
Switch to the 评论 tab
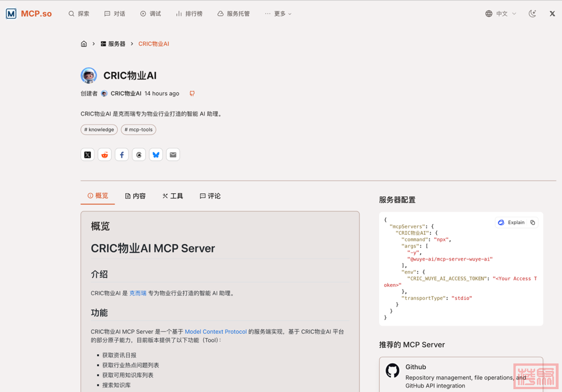click(x=210, y=196)
